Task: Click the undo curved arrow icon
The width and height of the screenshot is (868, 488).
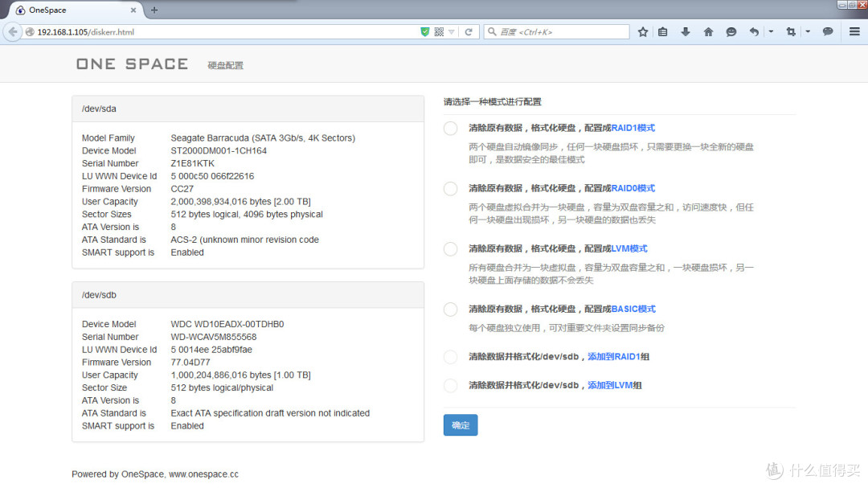Action: (x=753, y=32)
